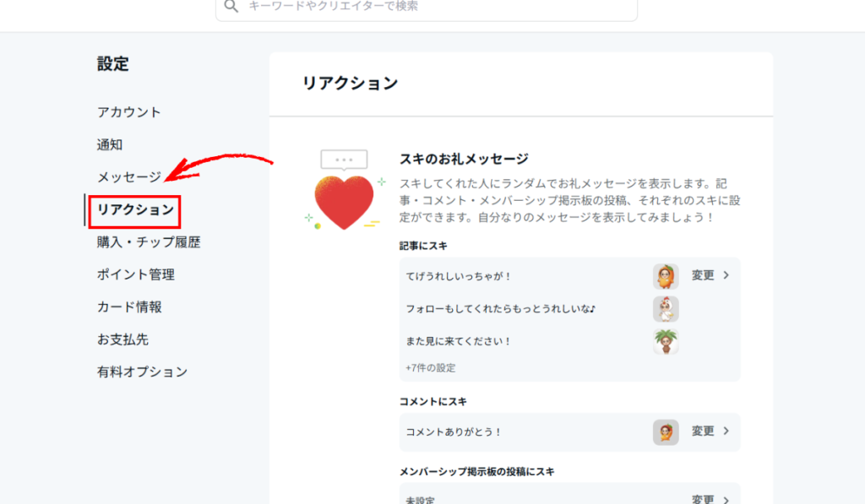The width and height of the screenshot is (865, 504).
Task: Select リアクション in sidebar
Action: click(135, 210)
